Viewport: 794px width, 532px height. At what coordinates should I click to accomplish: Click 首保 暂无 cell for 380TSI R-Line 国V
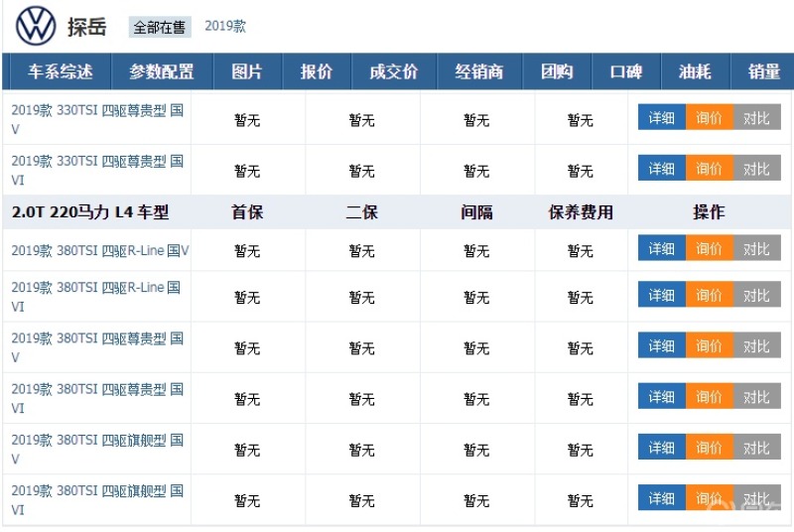point(247,250)
